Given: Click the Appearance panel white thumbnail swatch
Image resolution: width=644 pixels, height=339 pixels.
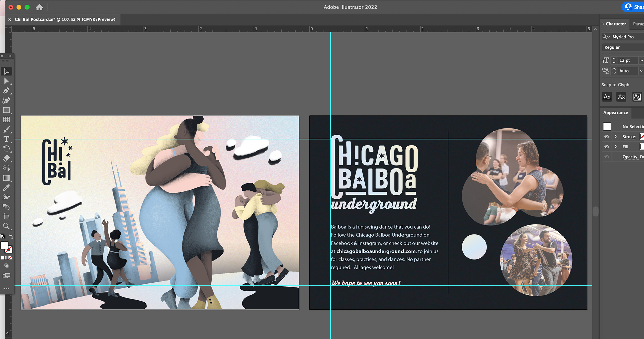Looking at the screenshot, I should [x=607, y=126].
